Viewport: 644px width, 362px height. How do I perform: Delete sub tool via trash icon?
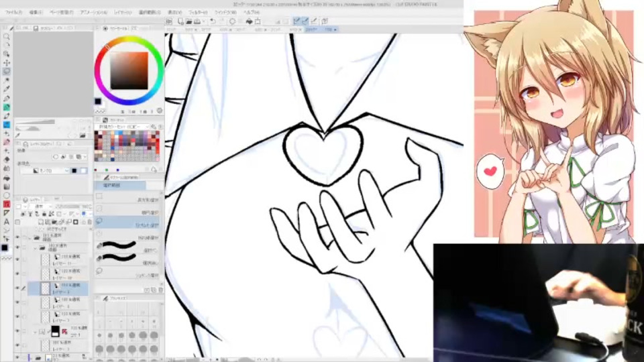(160, 290)
